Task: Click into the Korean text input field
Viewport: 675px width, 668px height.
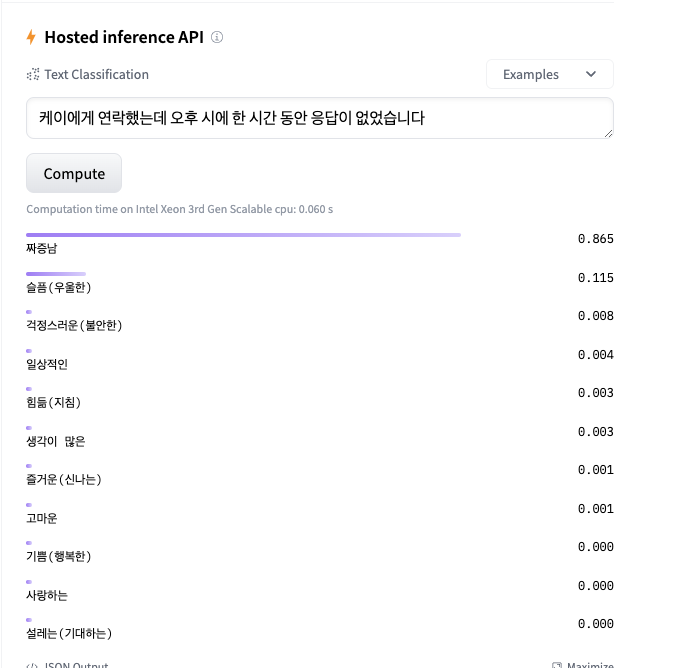Action: click(x=319, y=118)
